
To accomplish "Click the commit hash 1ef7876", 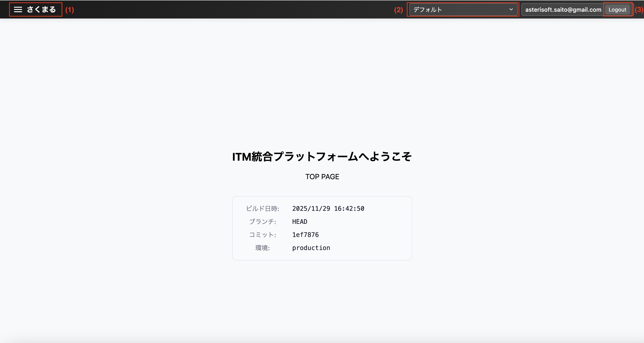I will click(x=305, y=235).
